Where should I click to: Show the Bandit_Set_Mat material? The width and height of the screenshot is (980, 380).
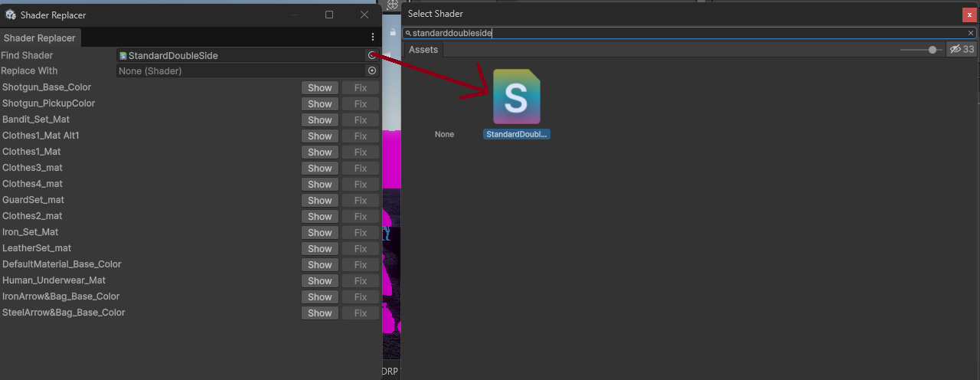click(x=319, y=120)
